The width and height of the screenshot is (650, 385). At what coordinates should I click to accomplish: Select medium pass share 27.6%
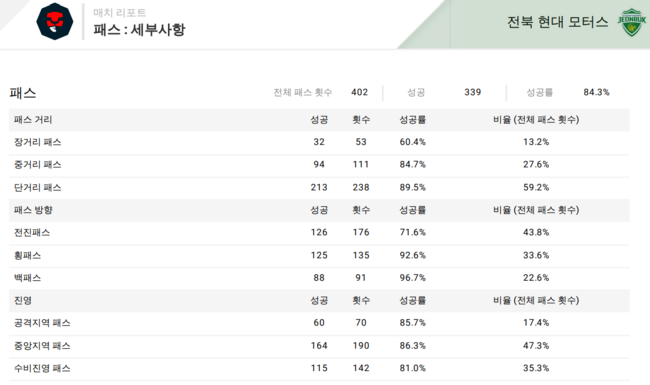pyautogui.click(x=536, y=164)
